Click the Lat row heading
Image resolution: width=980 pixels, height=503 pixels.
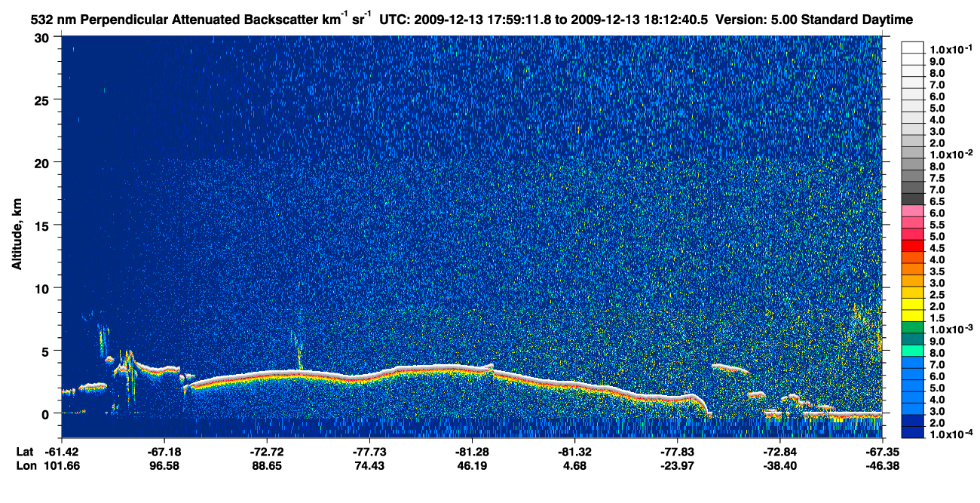23,451
